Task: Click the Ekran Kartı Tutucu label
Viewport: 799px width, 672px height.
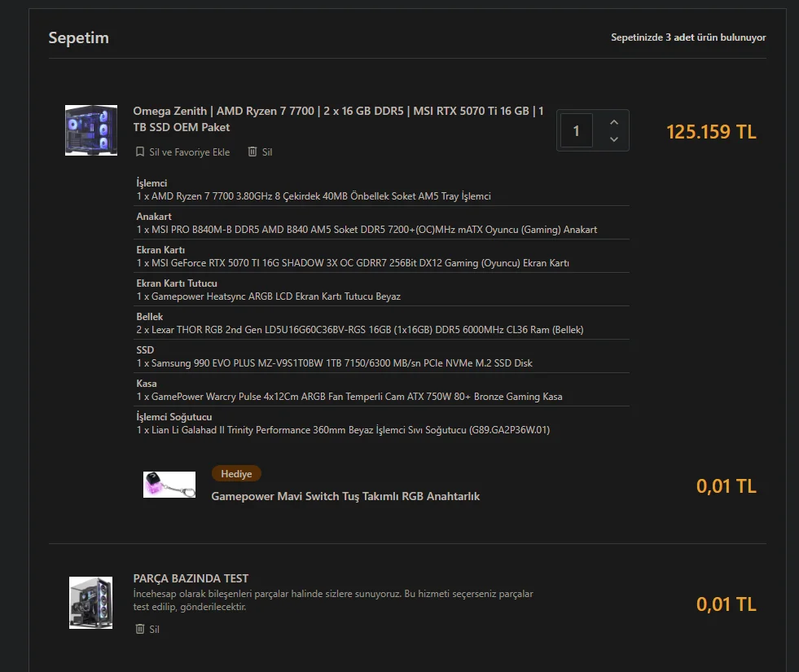Action: pos(176,283)
